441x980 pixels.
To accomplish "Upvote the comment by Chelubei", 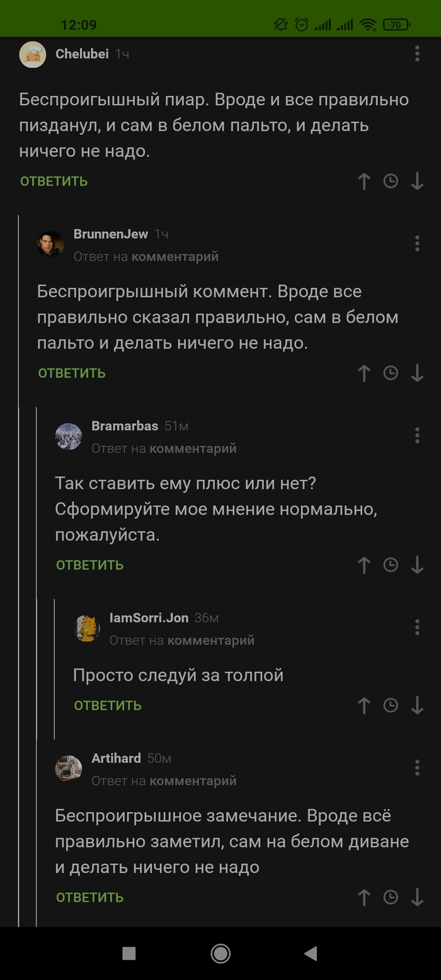I will pyautogui.click(x=364, y=181).
